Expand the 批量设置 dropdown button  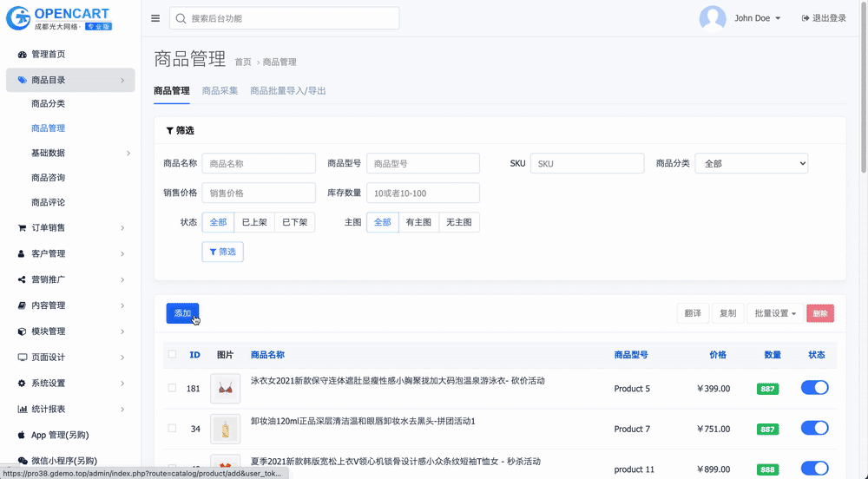[x=775, y=313]
